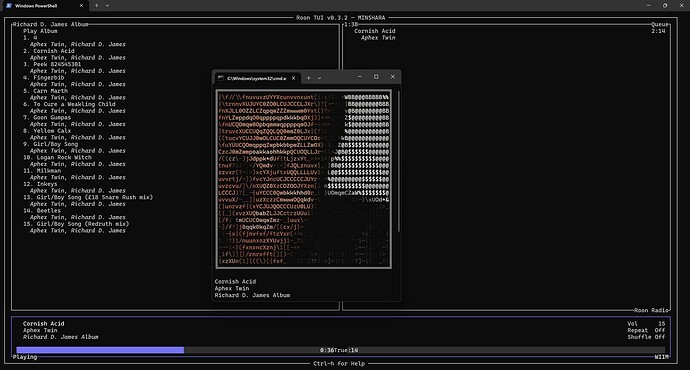The width and height of the screenshot is (690, 370).
Task: Minimize the main PowerShell window
Action: pyautogui.click(x=648, y=6)
